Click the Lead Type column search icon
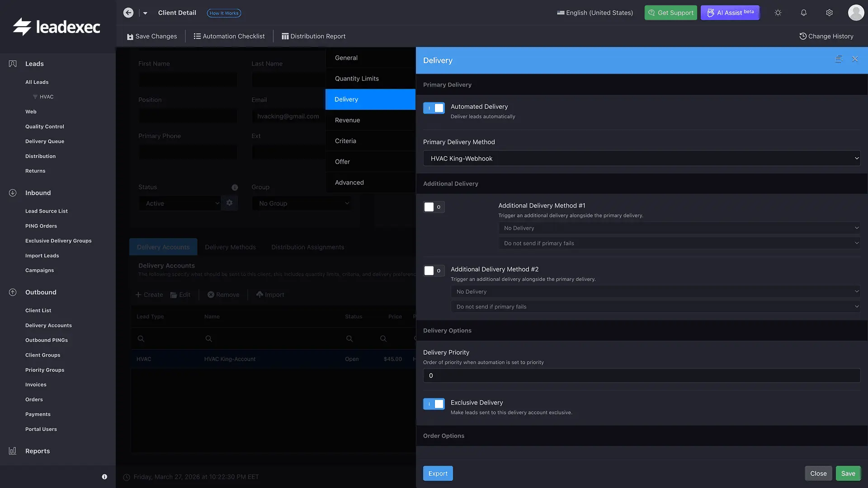Image resolution: width=868 pixels, height=488 pixels. pos(141,338)
